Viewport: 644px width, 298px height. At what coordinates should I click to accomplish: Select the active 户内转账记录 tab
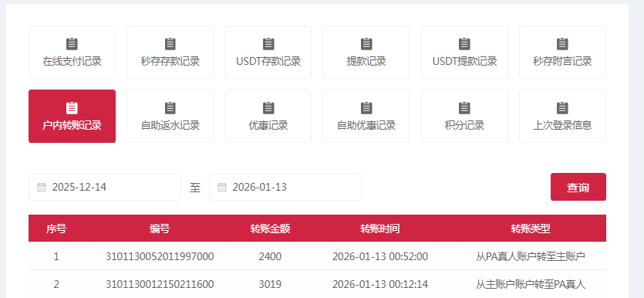click(x=72, y=117)
